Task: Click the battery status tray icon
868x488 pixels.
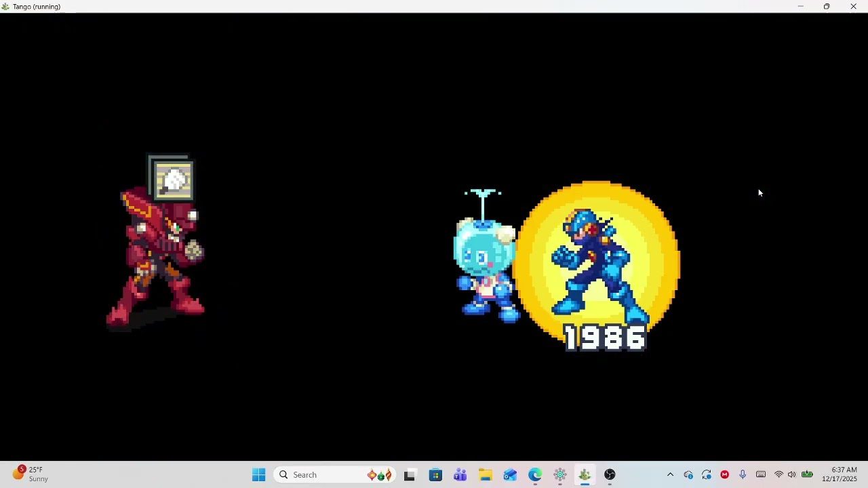Action: tap(807, 475)
